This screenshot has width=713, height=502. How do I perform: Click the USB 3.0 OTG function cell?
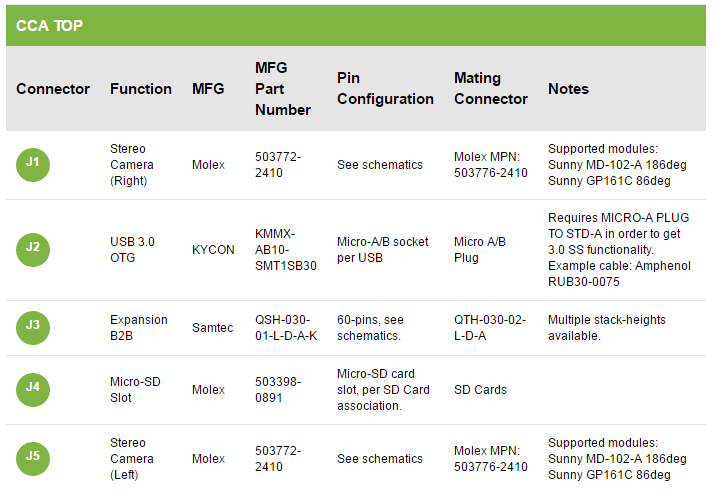click(x=132, y=249)
